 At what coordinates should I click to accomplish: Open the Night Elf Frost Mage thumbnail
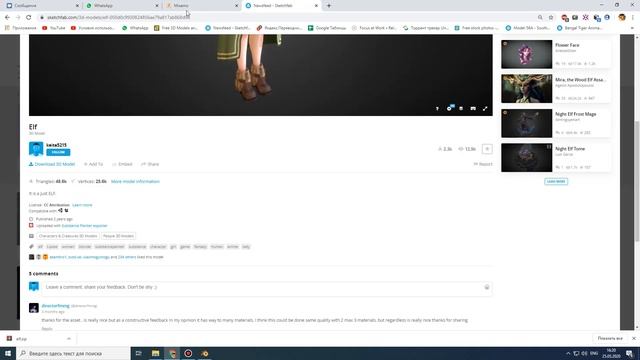pos(527,123)
